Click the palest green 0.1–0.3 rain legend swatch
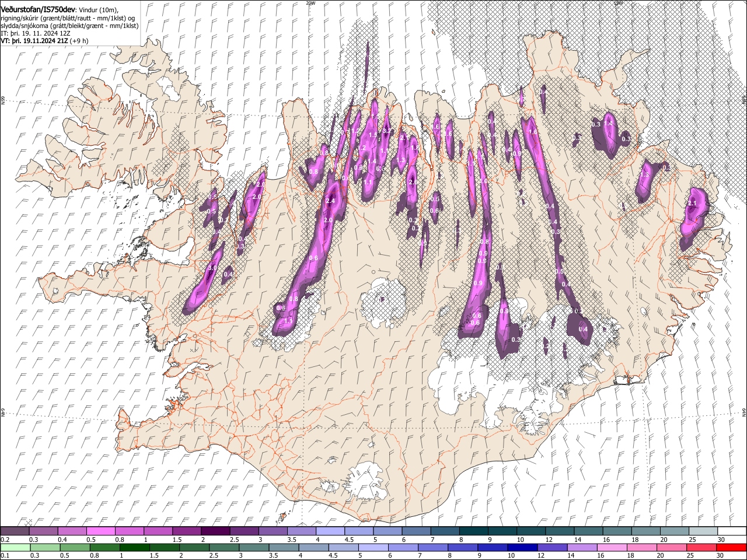747x560 pixels. click(x=15, y=547)
